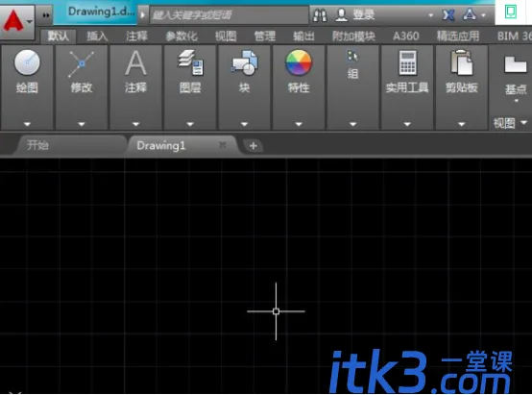
Task: Click the binoculars search icon
Action: point(320,14)
